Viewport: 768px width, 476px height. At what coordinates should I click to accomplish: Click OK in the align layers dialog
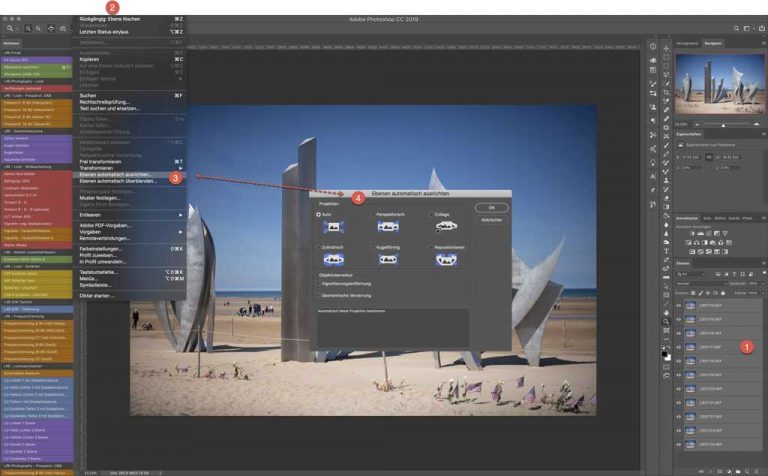492,208
